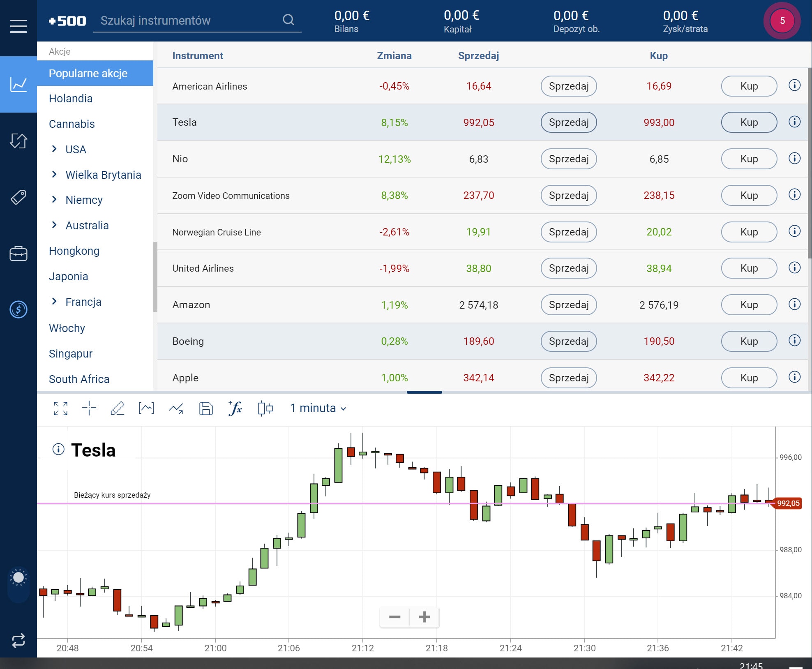812x669 pixels.
Task: Expand chart to full screen
Action: pyautogui.click(x=61, y=408)
